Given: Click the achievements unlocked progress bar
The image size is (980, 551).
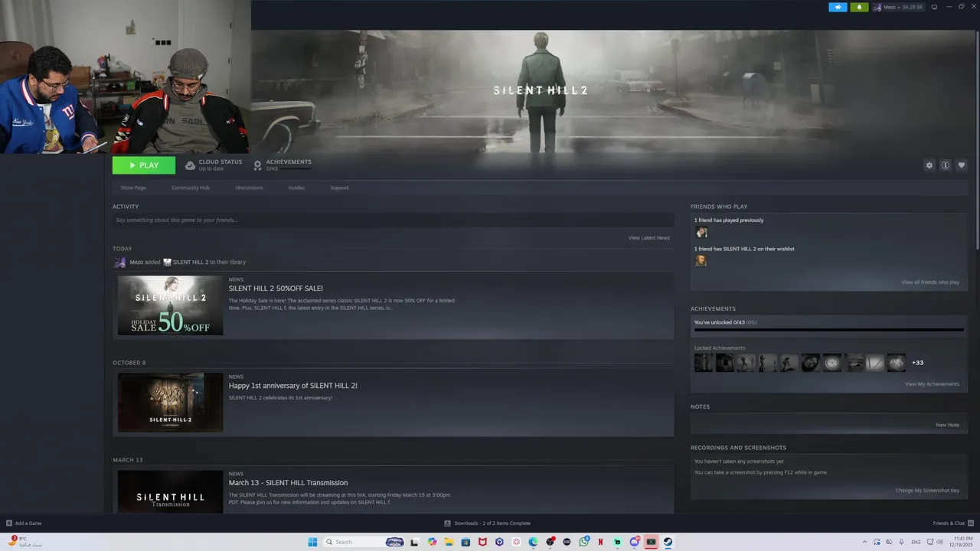Looking at the screenshot, I should tap(828, 330).
